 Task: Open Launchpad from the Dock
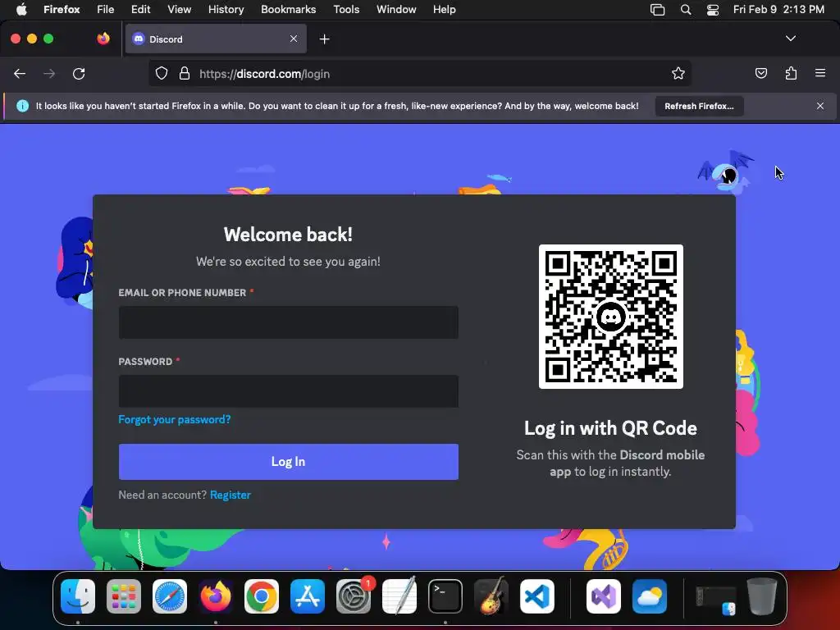[124, 596]
